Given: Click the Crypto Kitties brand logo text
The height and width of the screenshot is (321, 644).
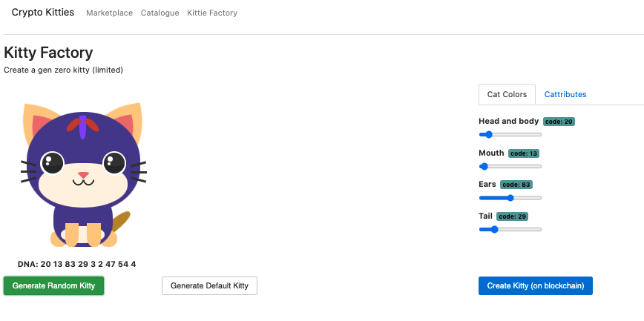Looking at the screenshot, I should (x=43, y=13).
